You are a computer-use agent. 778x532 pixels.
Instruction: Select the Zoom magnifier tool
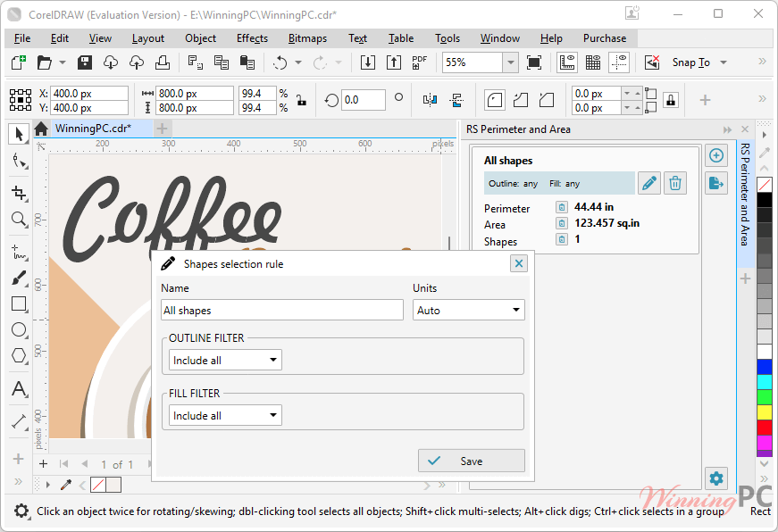(x=19, y=219)
